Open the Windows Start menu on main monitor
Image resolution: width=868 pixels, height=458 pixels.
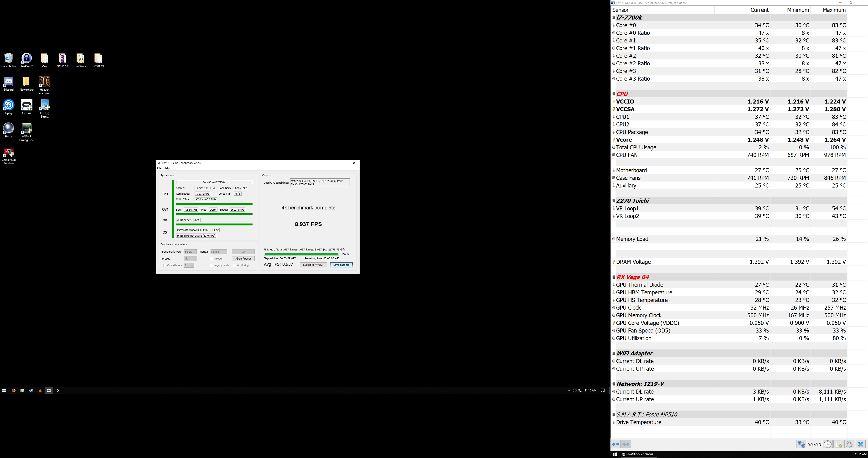[4, 390]
